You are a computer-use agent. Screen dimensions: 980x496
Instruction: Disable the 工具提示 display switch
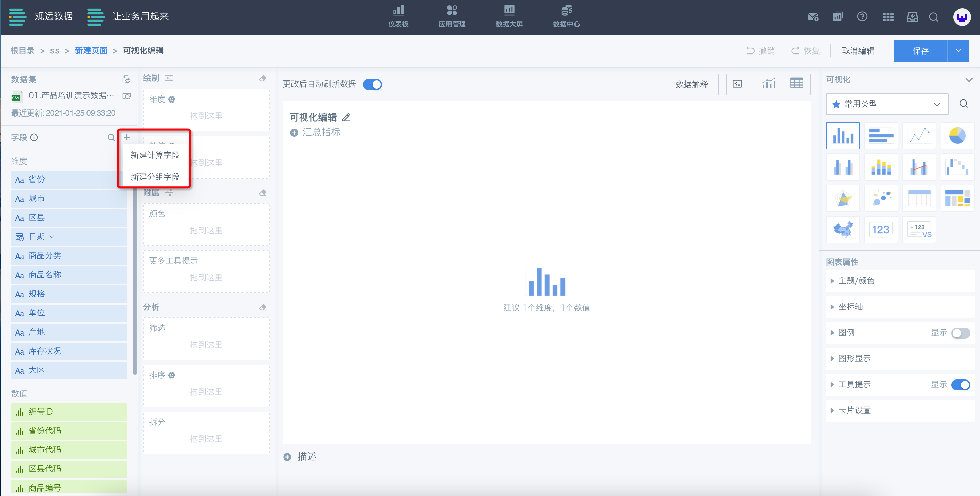click(960, 385)
